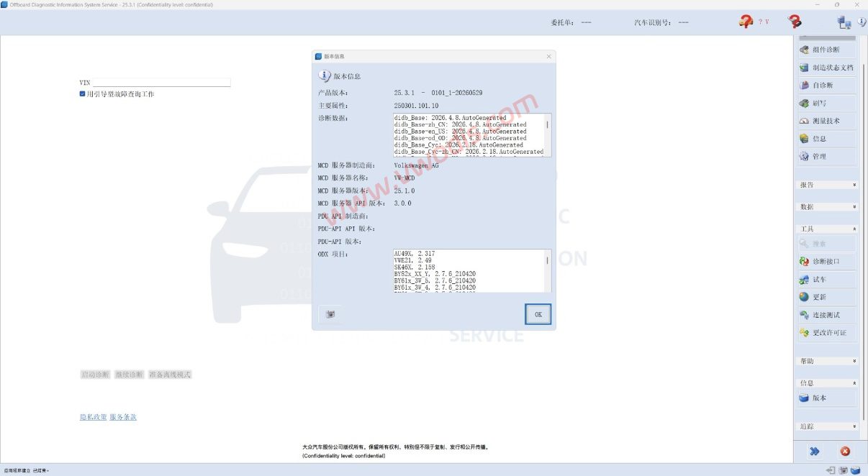Click the blue double-arrow forward icon
This screenshot has height=476, width=868.
(814, 451)
